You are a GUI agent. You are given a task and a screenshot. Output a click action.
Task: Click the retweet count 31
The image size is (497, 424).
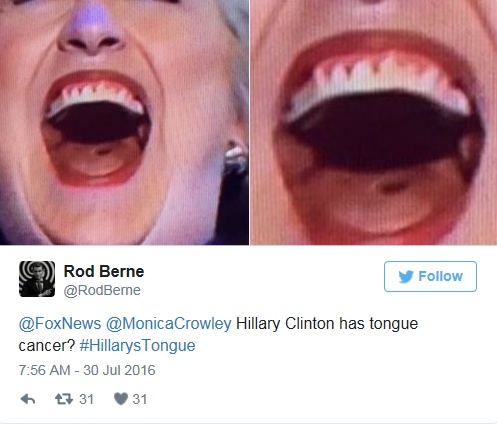[x=86, y=399]
